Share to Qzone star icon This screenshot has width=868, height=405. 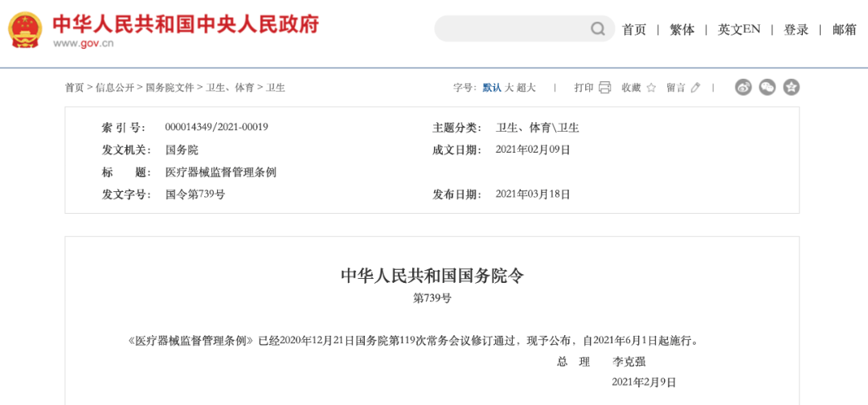792,88
